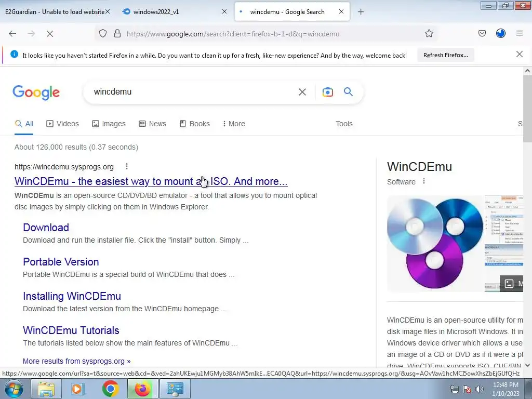
Task: Click More results from sysprogs.org
Action: coord(77,361)
